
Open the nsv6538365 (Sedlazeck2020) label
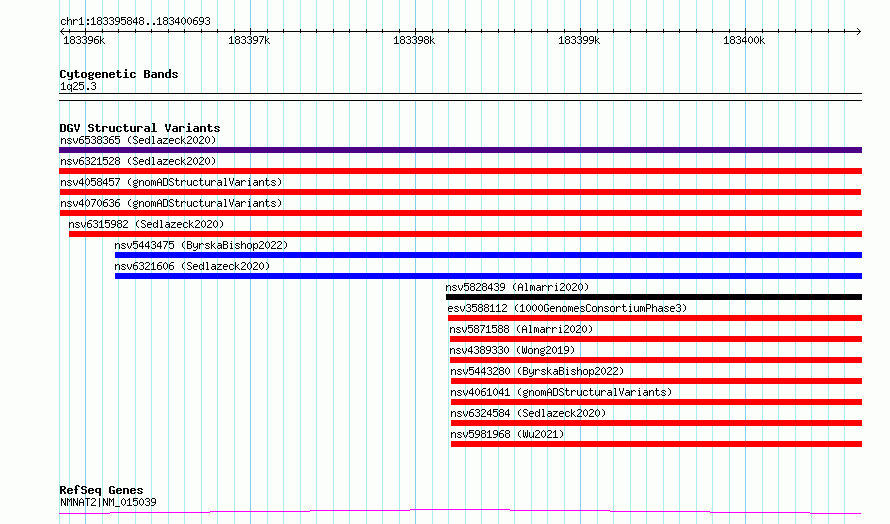click(x=138, y=140)
